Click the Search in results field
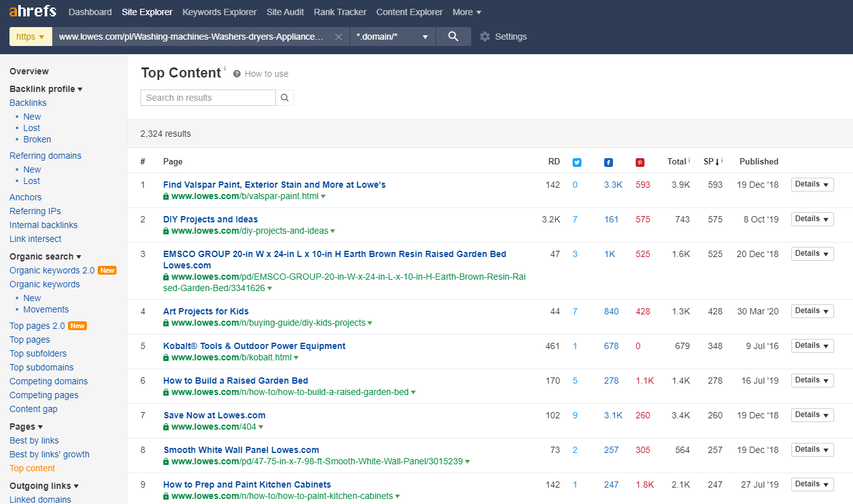Screen dimensions: 853x504 [x=208, y=98]
